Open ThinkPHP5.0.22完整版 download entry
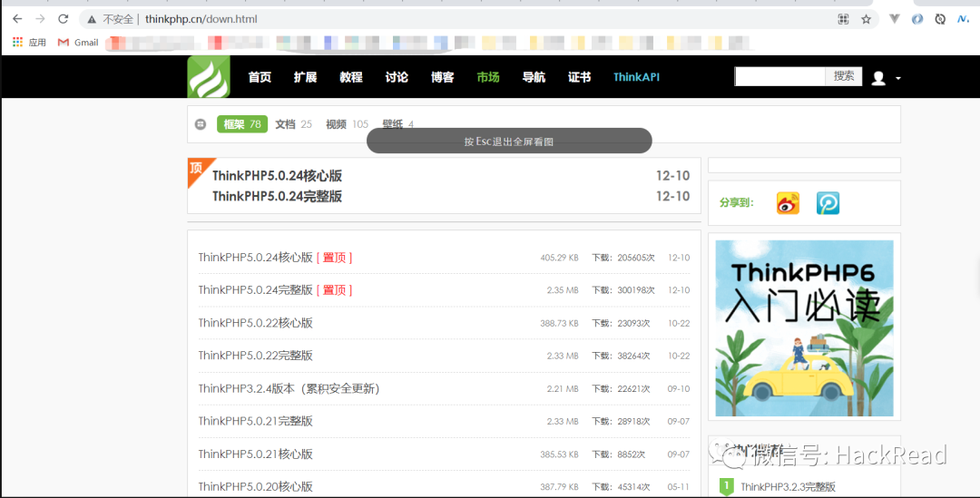980x498 pixels. pyautogui.click(x=255, y=356)
